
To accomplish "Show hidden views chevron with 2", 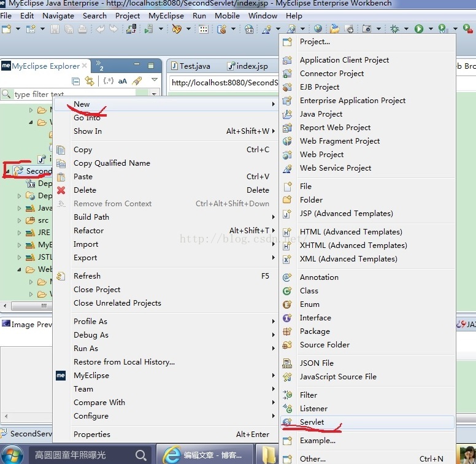I will tap(99, 65).
